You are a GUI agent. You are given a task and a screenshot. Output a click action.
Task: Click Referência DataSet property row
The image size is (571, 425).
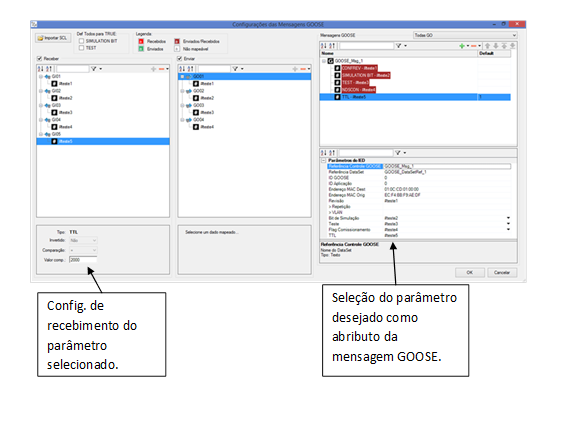(x=419, y=172)
